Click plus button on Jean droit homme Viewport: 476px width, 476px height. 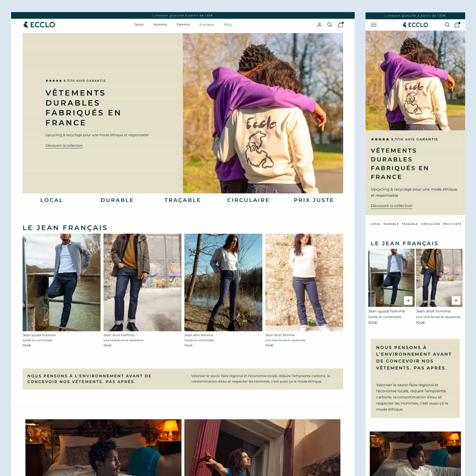456,300
